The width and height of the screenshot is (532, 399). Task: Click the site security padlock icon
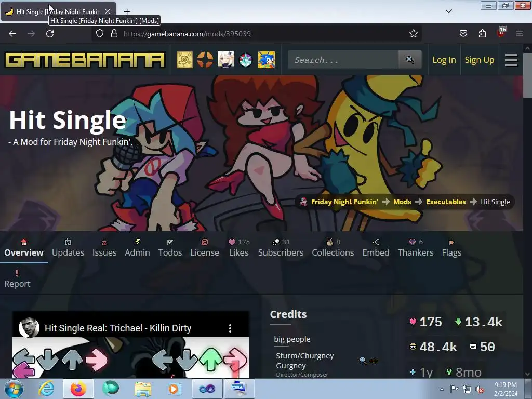tap(114, 33)
